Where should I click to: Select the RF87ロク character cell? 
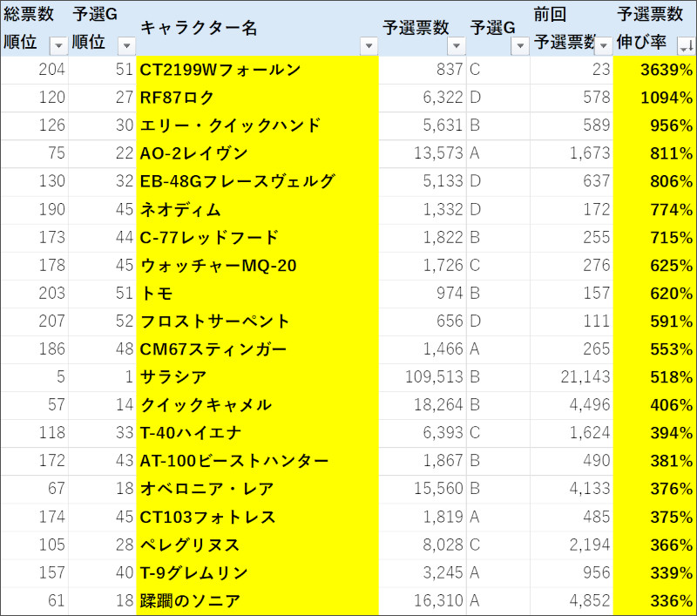tap(257, 98)
